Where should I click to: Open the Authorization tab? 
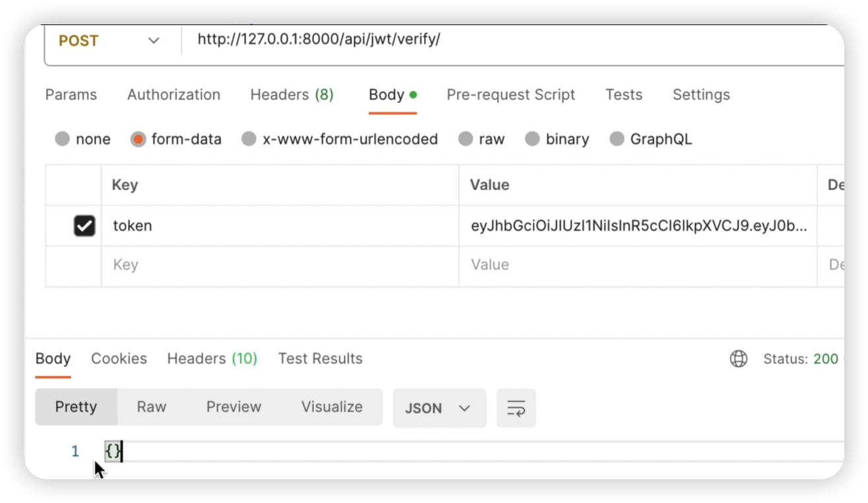click(x=173, y=94)
